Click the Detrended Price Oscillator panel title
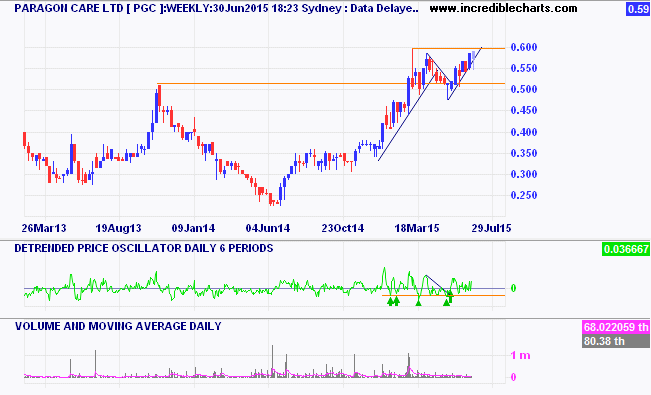651x395 pixels. pyautogui.click(x=144, y=248)
